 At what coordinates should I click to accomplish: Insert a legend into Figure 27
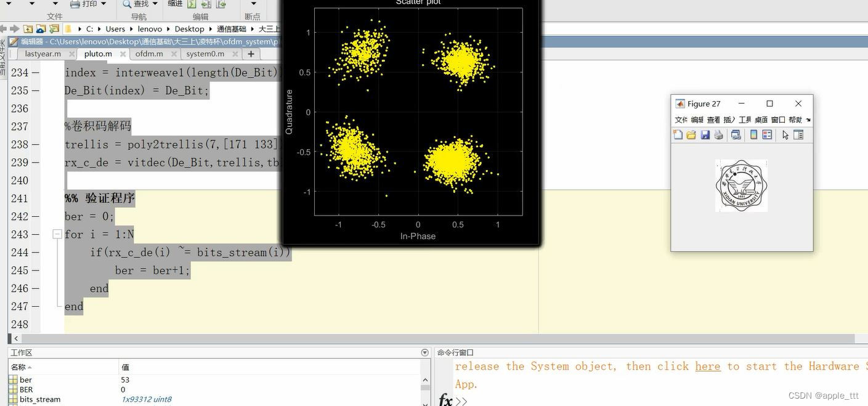click(767, 135)
